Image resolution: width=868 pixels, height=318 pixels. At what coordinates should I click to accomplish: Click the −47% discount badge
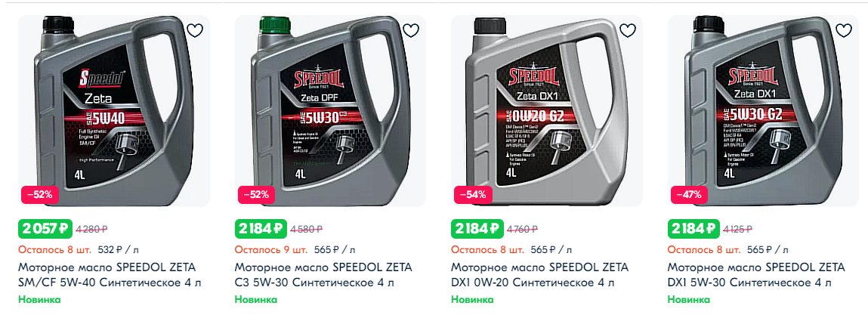coord(689,195)
